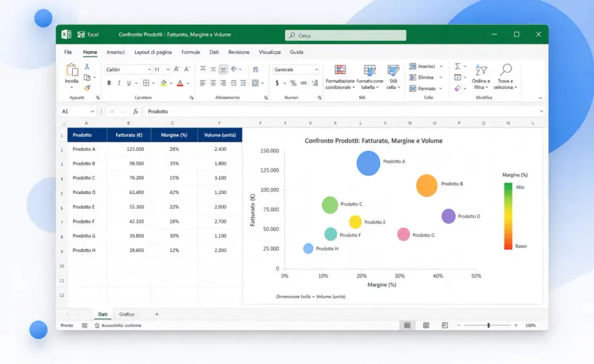Click the increase indent icon
This screenshot has height=364, width=594.
[243, 83]
